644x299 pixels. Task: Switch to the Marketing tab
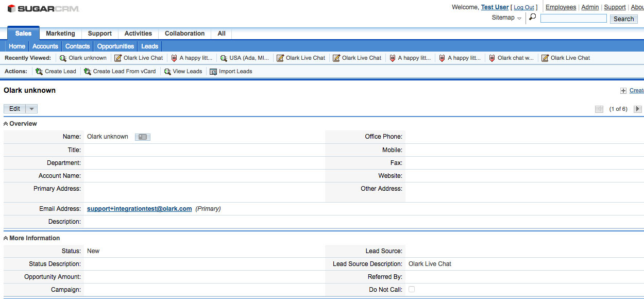[60, 34]
